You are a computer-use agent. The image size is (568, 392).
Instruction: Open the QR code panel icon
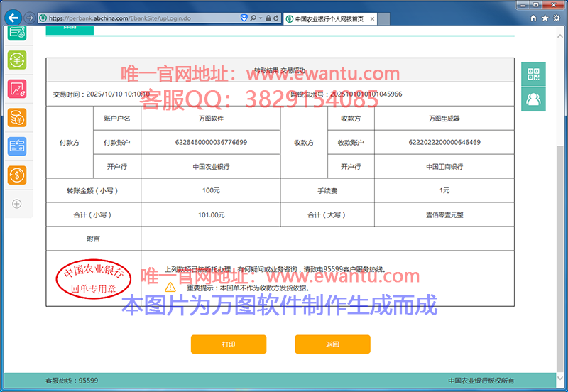tap(533, 74)
